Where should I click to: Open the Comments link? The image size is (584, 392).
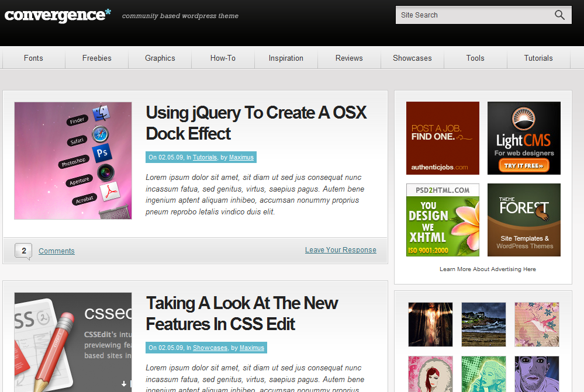coord(57,251)
